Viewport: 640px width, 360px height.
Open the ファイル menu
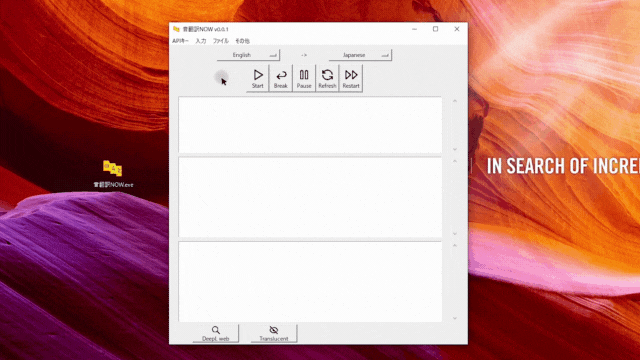[x=221, y=41]
